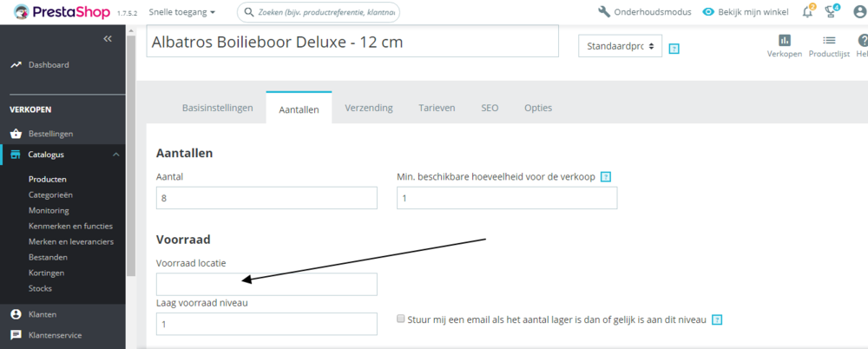Open the Verzending tab

point(369,108)
